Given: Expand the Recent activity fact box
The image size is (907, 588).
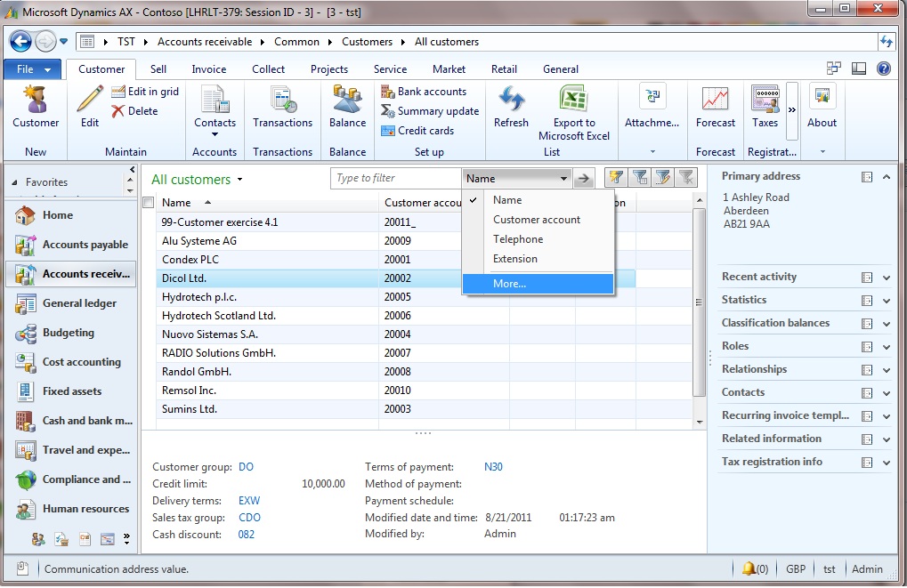Looking at the screenshot, I should (x=887, y=278).
